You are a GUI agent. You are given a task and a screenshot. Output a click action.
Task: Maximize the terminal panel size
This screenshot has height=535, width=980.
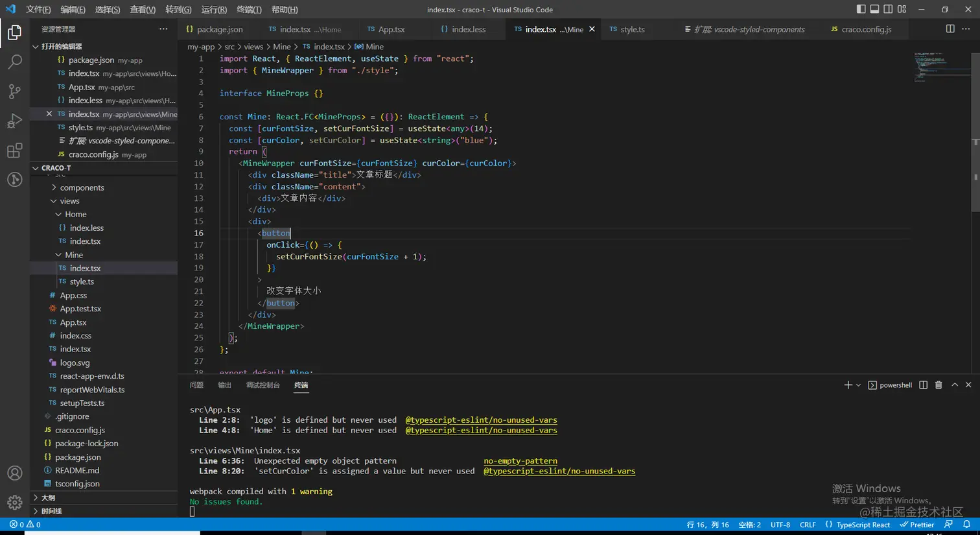(x=954, y=385)
